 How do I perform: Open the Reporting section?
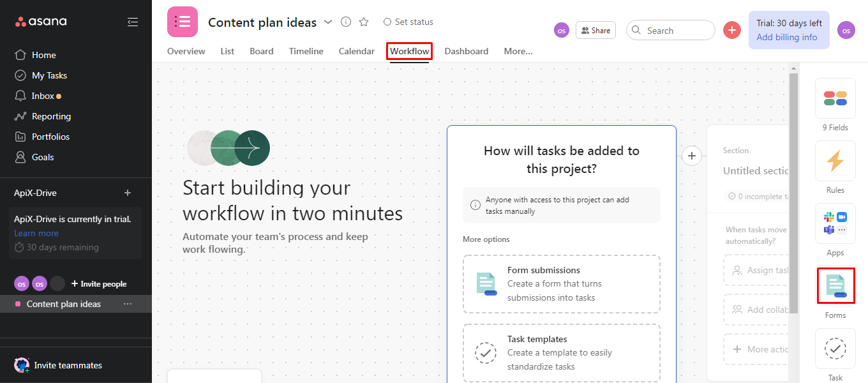coord(50,116)
